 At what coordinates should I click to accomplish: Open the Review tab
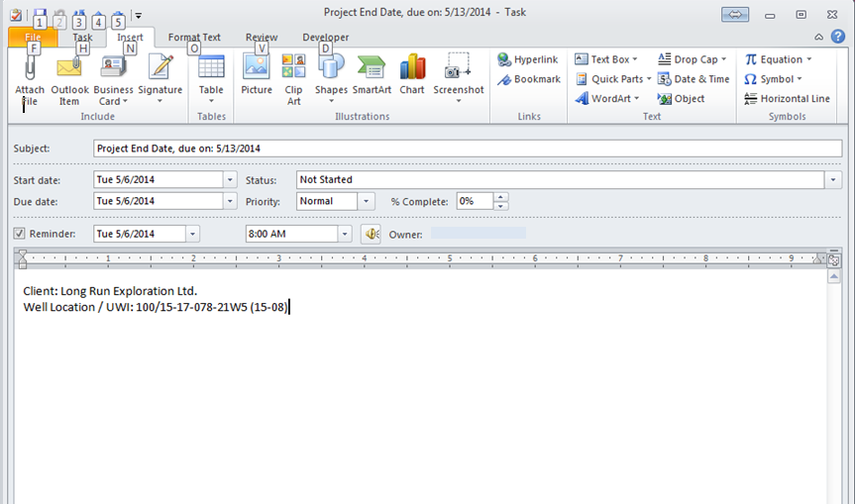(262, 38)
